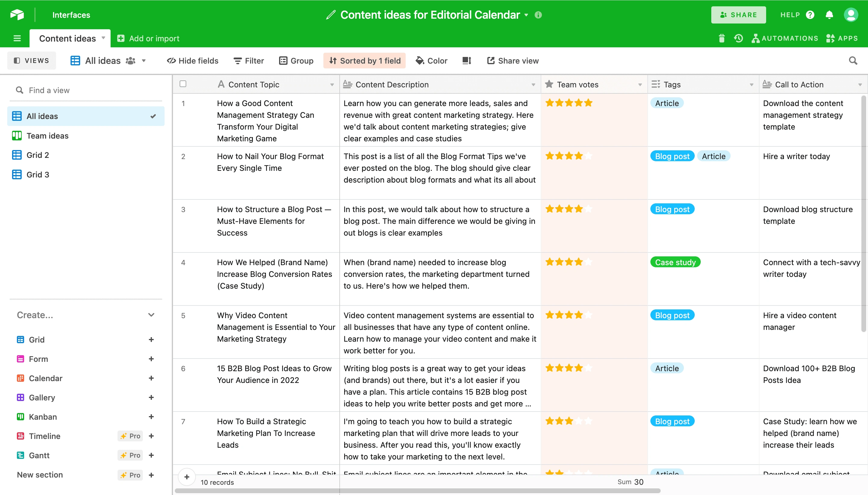The image size is (868, 495).
Task: Open Content Description column dropdown arrow
Action: click(x=533, y=85)
